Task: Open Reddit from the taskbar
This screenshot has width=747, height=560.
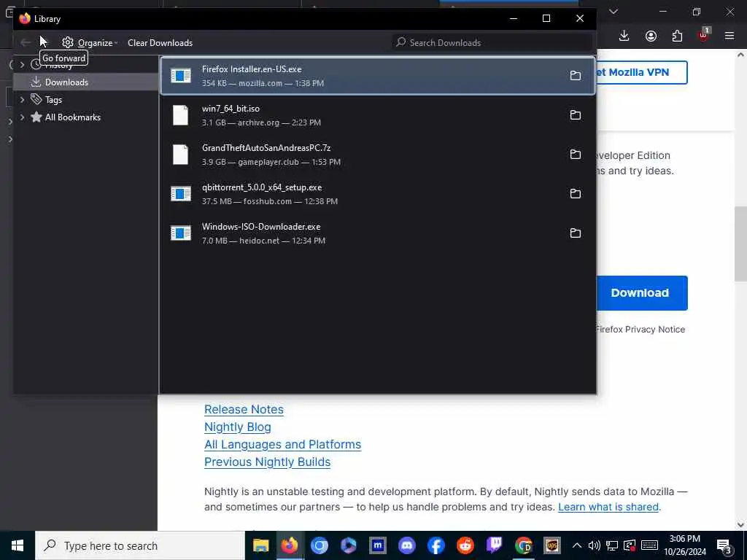Action: click(465, 545)
